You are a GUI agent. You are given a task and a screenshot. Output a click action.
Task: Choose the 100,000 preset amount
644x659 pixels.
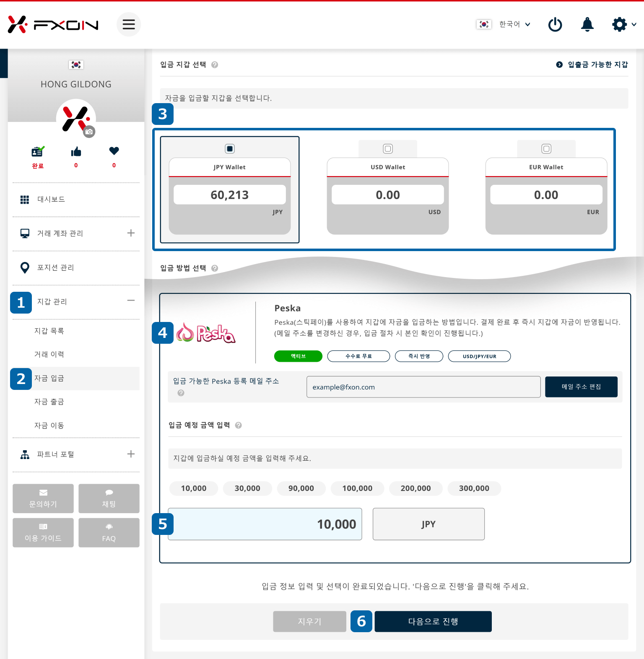pyautogui.click(x=357, y=488)
